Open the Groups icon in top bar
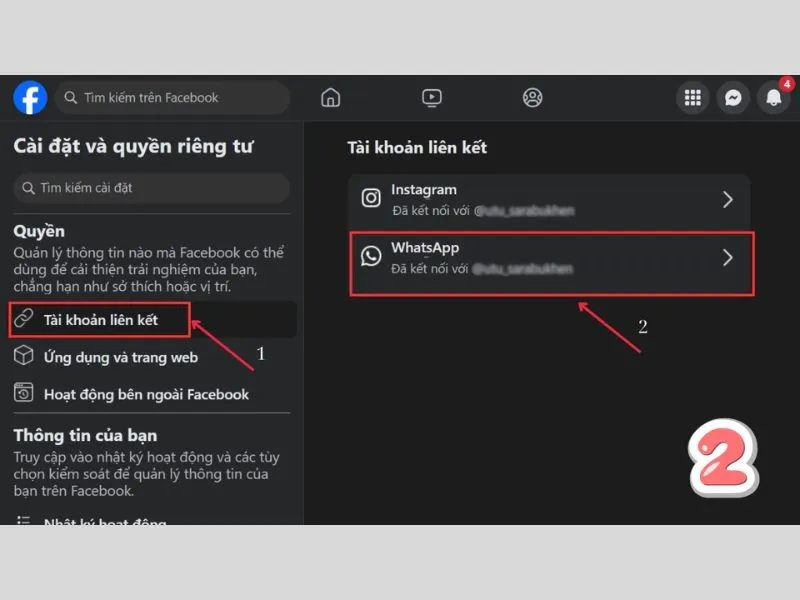This screenshot has width=800, height=600. (532, 97)
